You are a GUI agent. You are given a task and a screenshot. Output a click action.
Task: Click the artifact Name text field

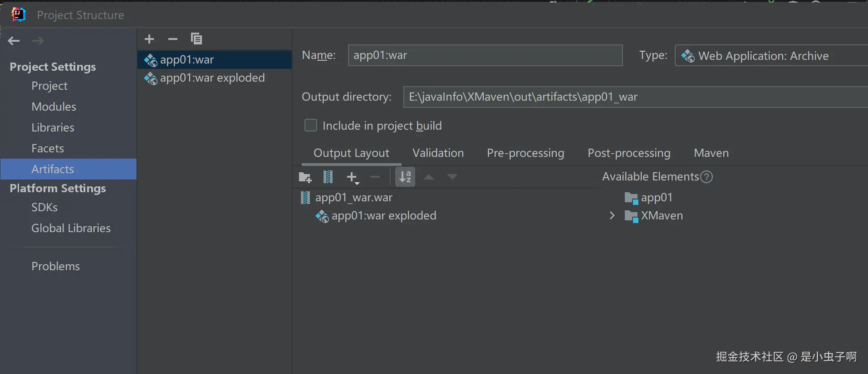485,55
